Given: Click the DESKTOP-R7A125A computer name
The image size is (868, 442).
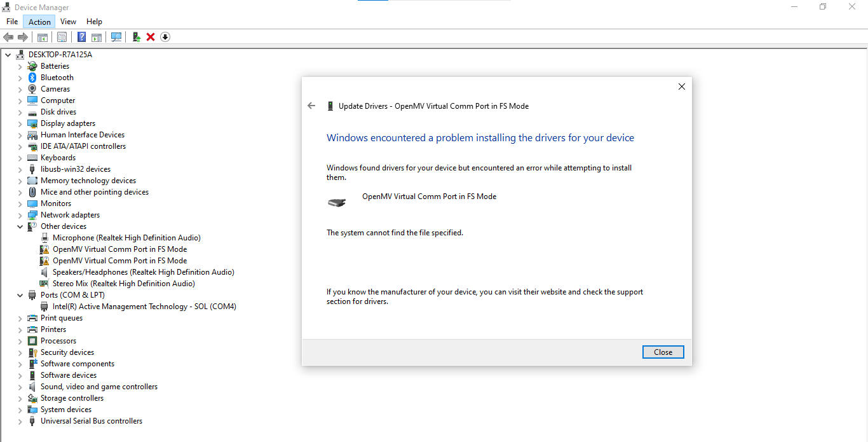Looking at the screenshot, I should click(60, 55).
